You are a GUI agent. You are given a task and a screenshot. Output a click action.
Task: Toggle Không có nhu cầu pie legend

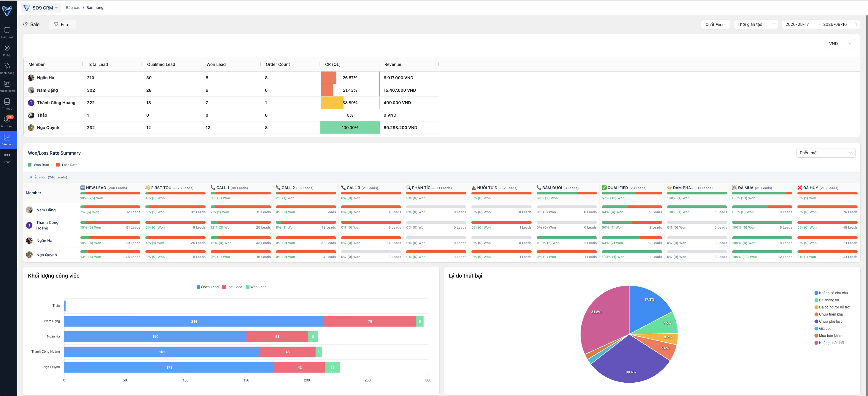831,293
